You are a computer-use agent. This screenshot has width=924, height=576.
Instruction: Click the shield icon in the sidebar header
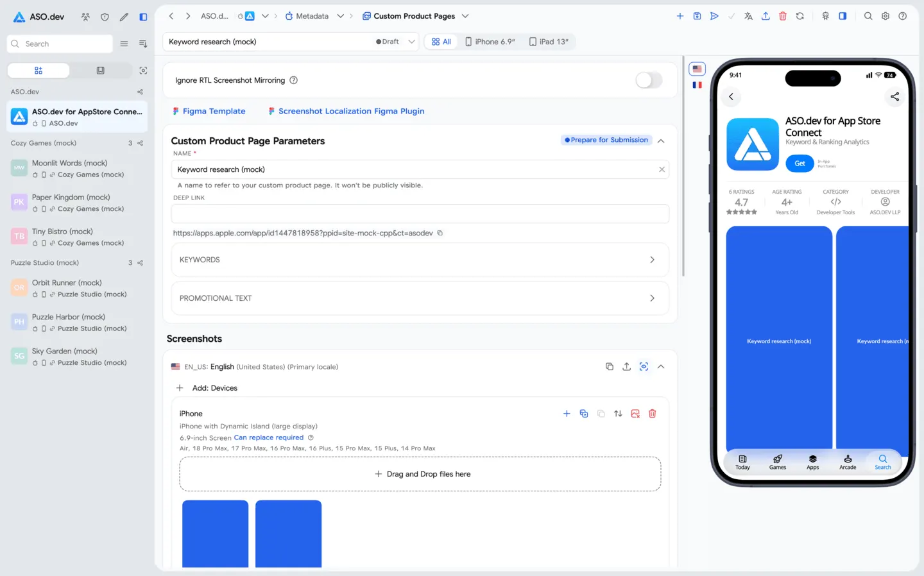pyautogui.click(x=105, y=17)
